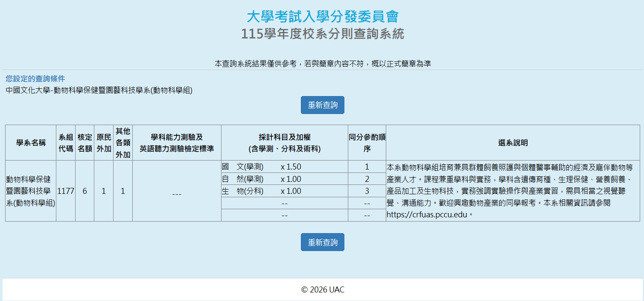The width and height of the screenshot is (644, 301).
Task: Click the 重新查詢 button below the table
Action: click(x=322, y=242)
